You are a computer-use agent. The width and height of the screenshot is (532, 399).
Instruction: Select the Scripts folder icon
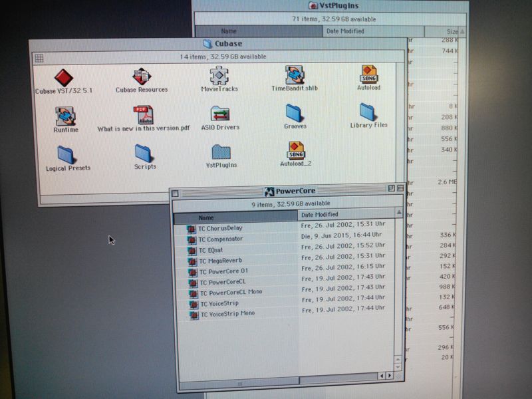click(144, 153)
